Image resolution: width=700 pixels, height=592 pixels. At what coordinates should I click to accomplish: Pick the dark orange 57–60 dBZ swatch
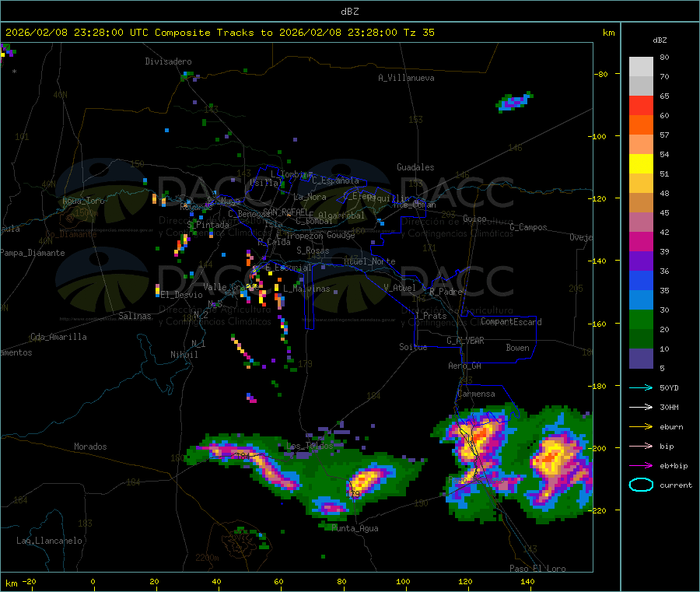pyautogui.click(x=641, y=125)
